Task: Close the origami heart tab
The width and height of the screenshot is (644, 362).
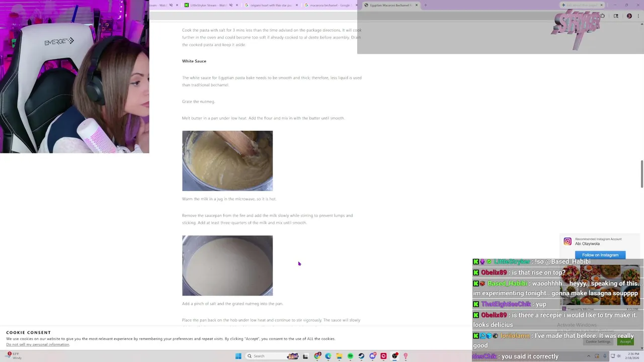Action: pos(297,5)
